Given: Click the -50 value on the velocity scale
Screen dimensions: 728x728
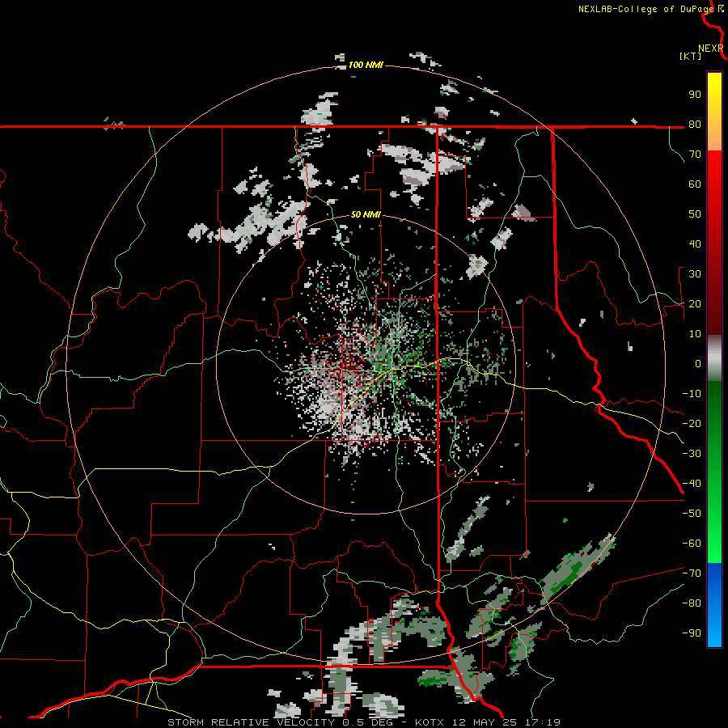Looking at the screenshot, I should click(692, 514).
